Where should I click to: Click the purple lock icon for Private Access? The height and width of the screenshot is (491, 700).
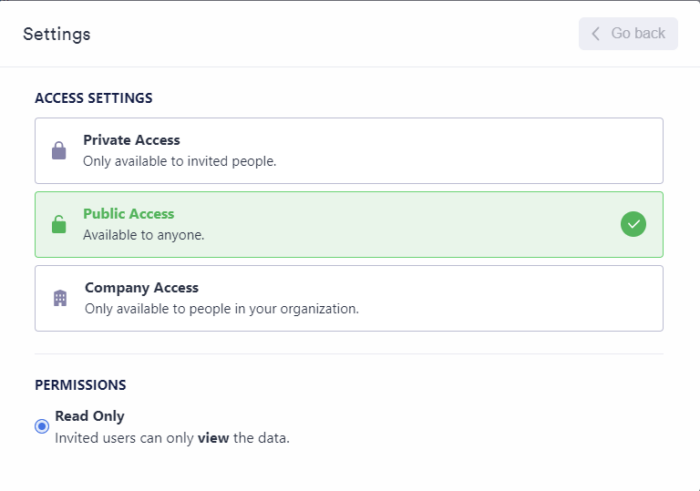[59, 151]
